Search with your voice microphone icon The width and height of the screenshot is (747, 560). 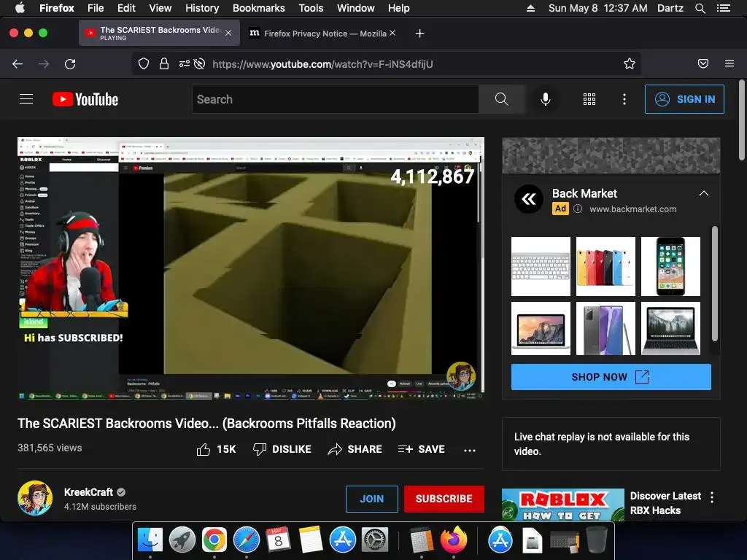click(546, 99)
